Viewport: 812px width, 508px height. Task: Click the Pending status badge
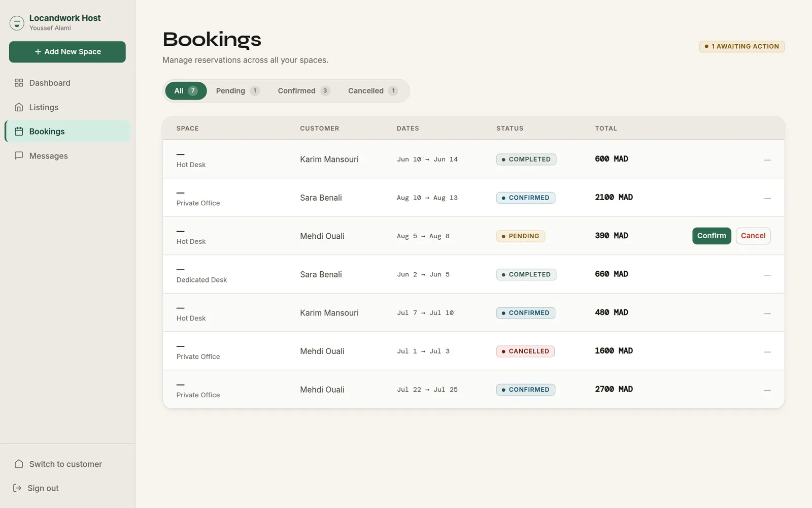[x=521, y=236]
